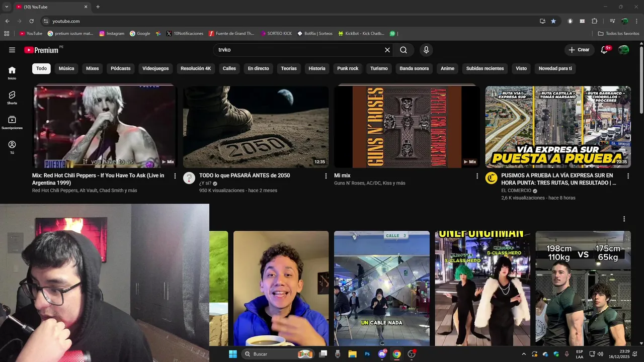Open options for Vía Expresa Sur video
The height and width of the screenshot is (362, 644).
[x=628, y=176]
